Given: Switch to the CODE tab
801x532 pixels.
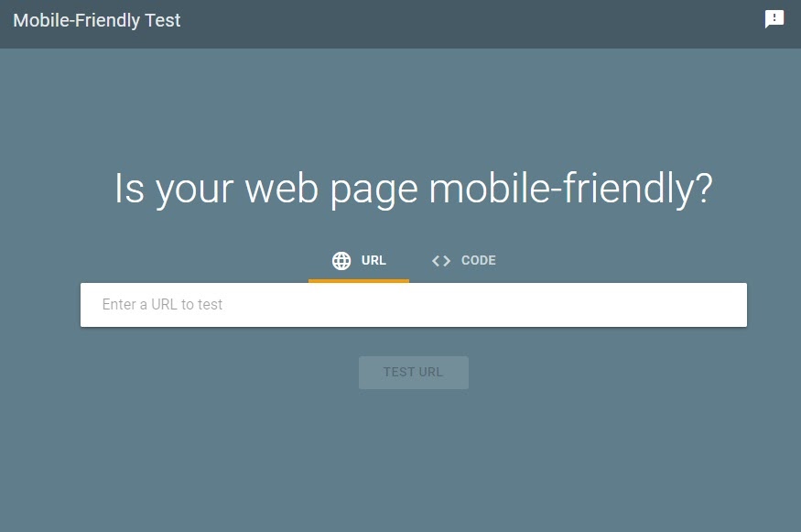Looking at the screenshot, I should coord(463,261).
